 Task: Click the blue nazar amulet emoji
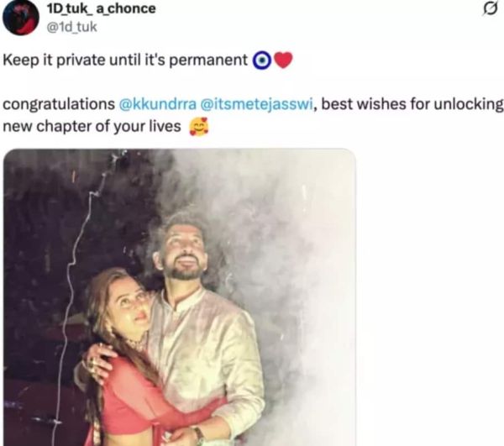(262, 61)
